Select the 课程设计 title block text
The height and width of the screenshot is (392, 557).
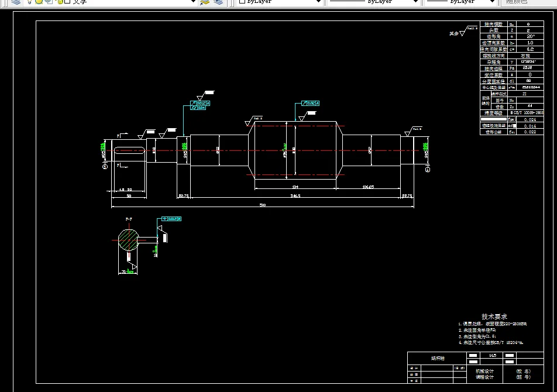(x=484, y=377)
